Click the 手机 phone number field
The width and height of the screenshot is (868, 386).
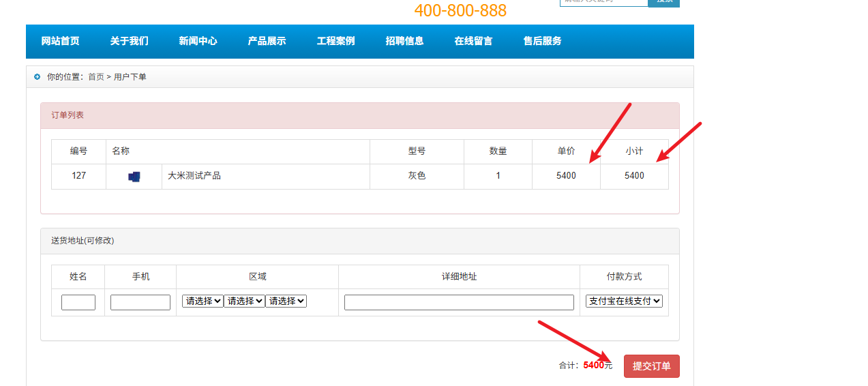[140, 302]
